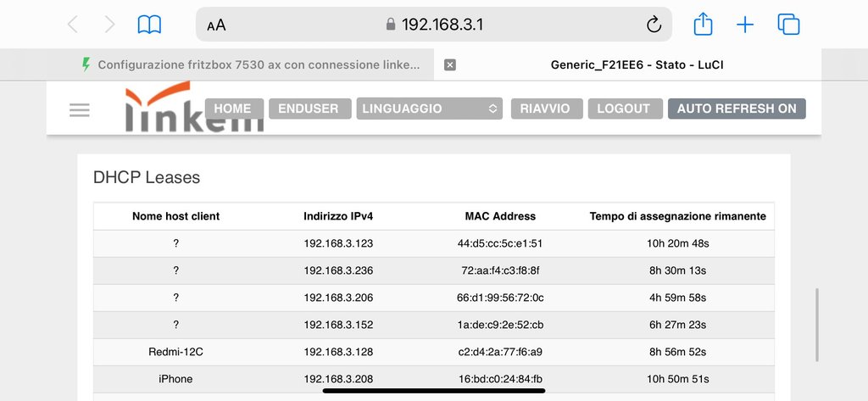Select the Generic_F21EE6 Stato LuCI tab
The image size is (868, 401).
pos(636,64)
